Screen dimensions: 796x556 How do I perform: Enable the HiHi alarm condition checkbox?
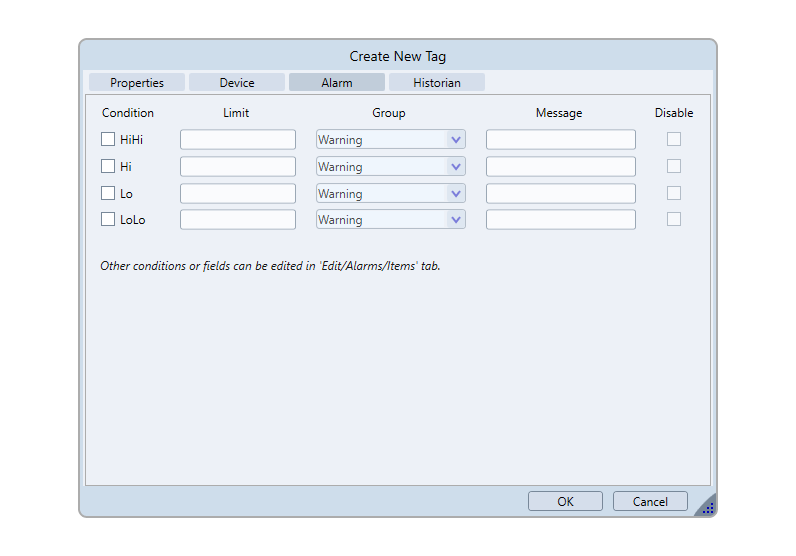pyautogui.click(x=108, y=140)
